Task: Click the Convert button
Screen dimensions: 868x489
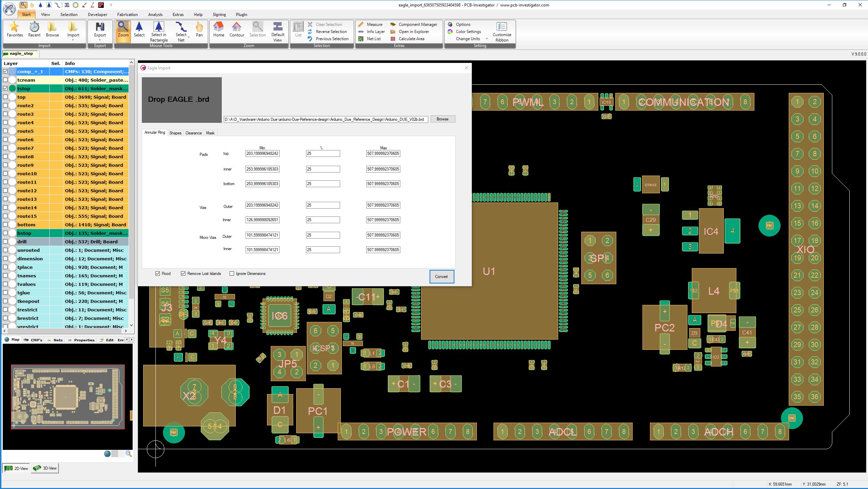Action: (x=441, y=276)
